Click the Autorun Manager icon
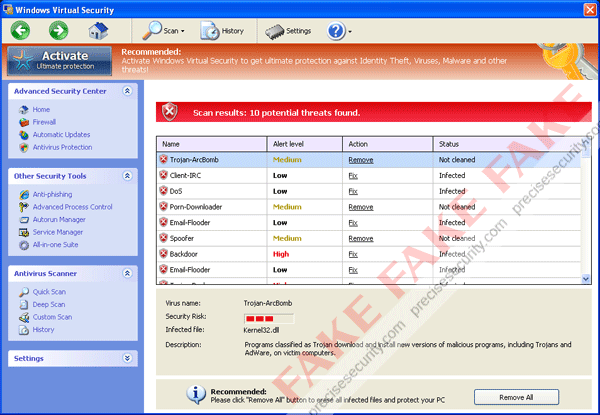600x415 pixels. click(x=24, y=220)
